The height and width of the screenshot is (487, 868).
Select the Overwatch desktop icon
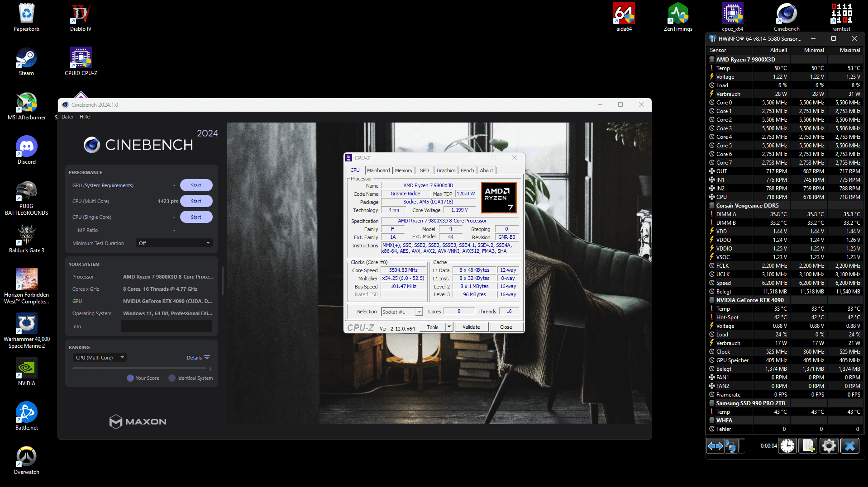click(x=27, y=461)
